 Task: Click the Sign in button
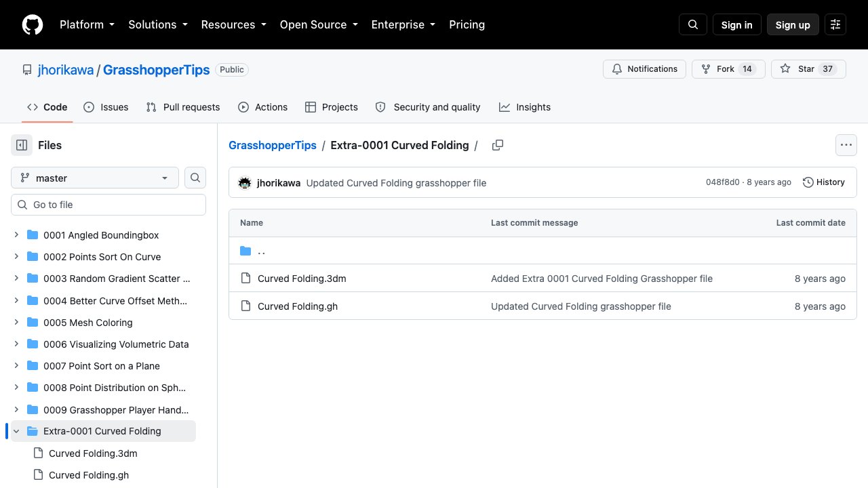[x=737, y=24]
